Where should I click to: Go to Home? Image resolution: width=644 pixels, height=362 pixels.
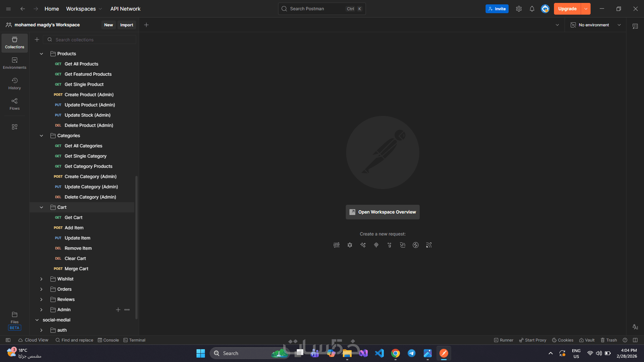[x=52, y=9]
